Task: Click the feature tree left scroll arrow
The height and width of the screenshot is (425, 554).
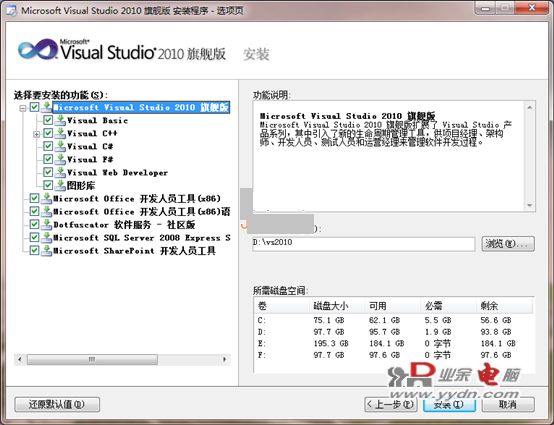Action: (20, 360)
